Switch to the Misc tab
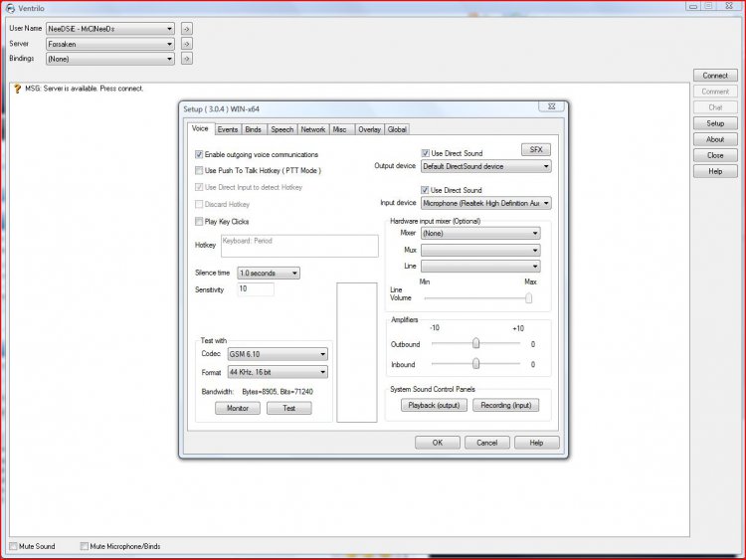 click(x=340, y=129)
